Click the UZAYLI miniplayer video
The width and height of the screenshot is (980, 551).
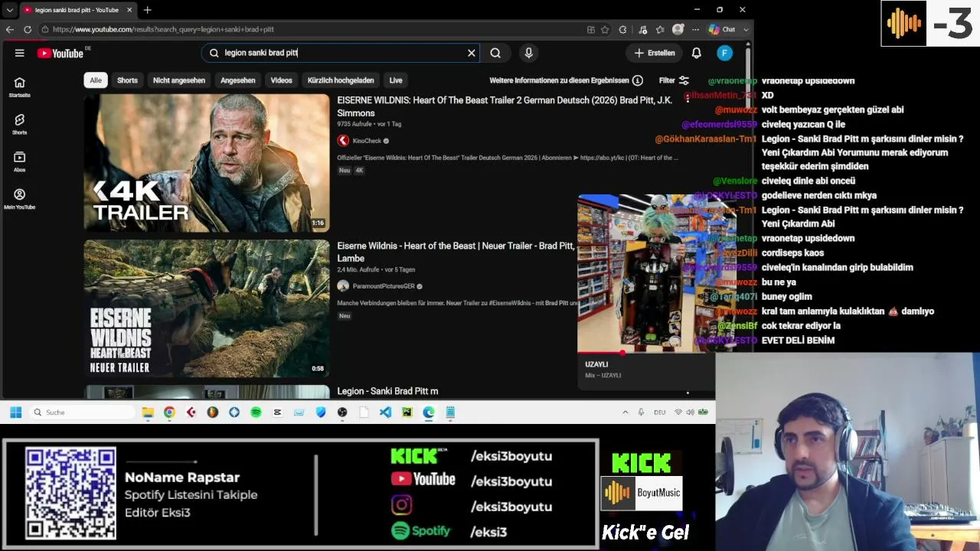(656, 273)
